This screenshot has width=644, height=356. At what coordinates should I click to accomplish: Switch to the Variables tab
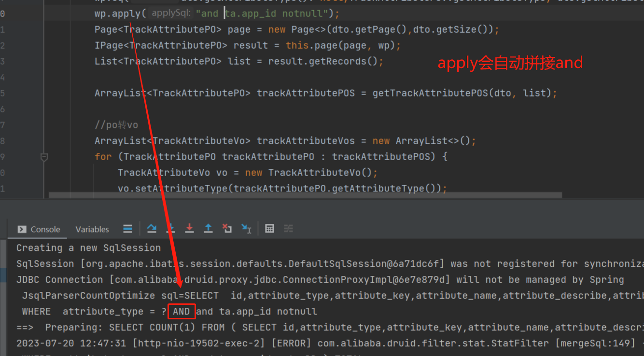[x=92, y=229]
